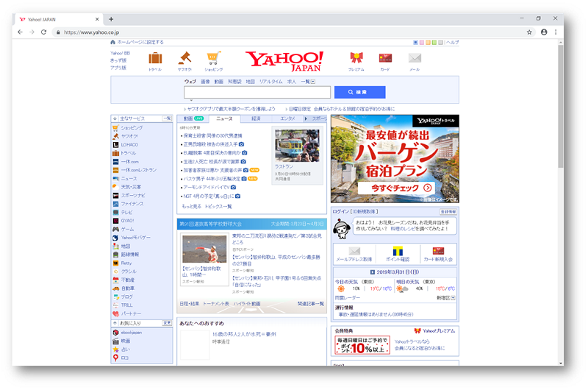Click the 自動車 car icon in sidebar
Viewport: 588px width, 390px height.
pyautogui.click(x=116, y=288)
